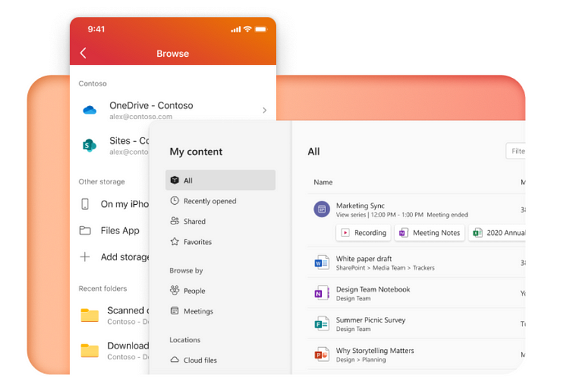The width and height of the screenshot is (561, 392).
Task: Click the Forms icon for Summer Picnic Survey
Action: (x=322, y=324)
